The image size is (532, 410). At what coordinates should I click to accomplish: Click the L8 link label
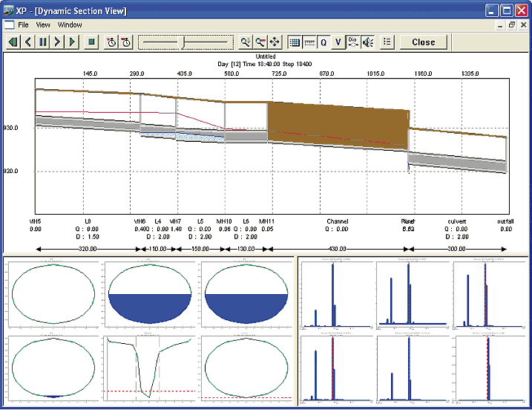click(88, 221)
